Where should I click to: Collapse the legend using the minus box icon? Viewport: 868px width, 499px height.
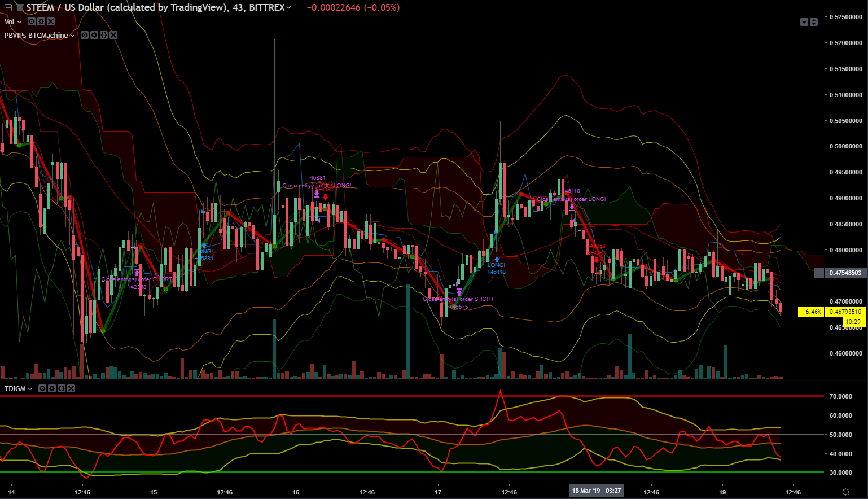pyautogui.click(x=8, y=8)
